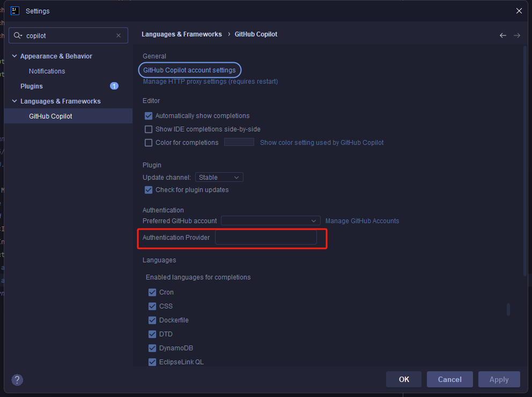Viewport: 532px width, 397px height.
Task: Enable Show IDE completions side-by-side
Action: coord(148,129)
